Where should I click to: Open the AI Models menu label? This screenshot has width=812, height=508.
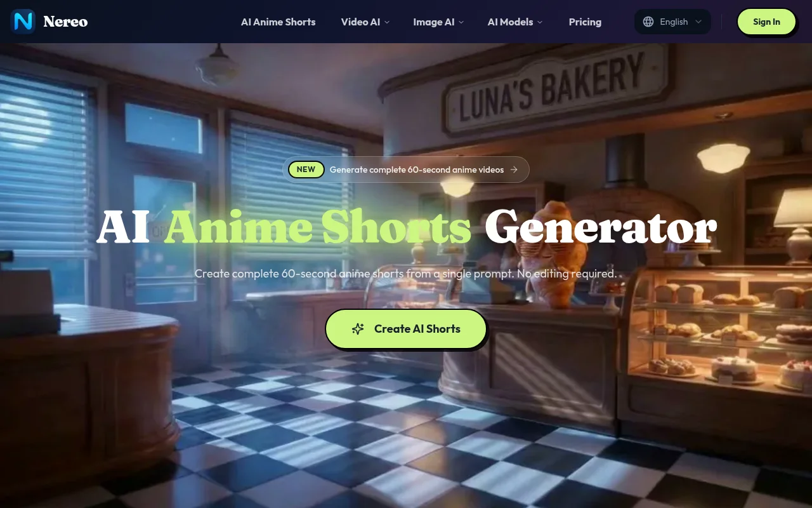[x=510, y=22]
